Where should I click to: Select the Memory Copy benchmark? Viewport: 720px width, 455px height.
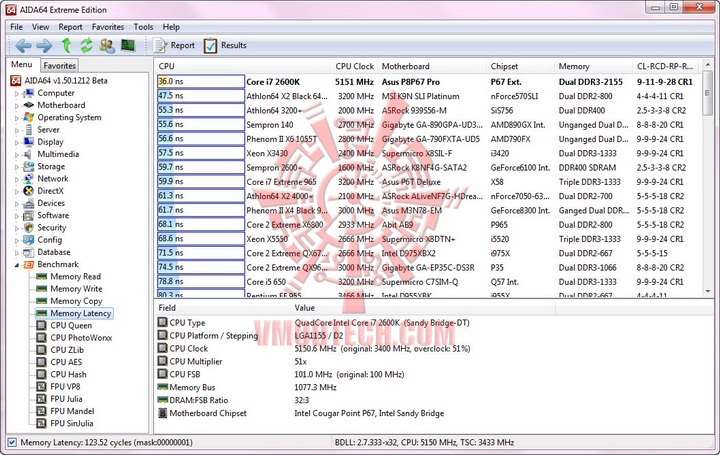pyautogui.click(x=76, y=301)
